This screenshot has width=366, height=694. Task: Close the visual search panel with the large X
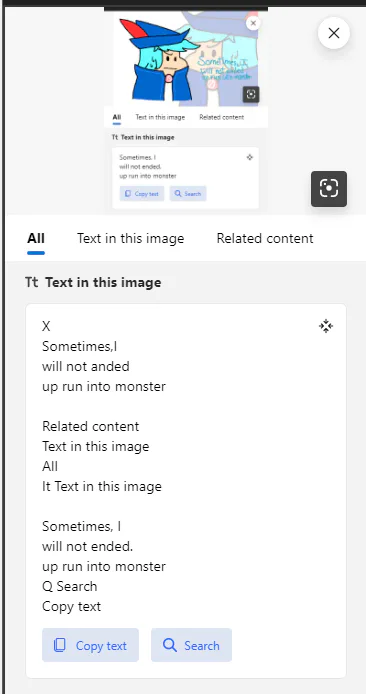point(334,33)
